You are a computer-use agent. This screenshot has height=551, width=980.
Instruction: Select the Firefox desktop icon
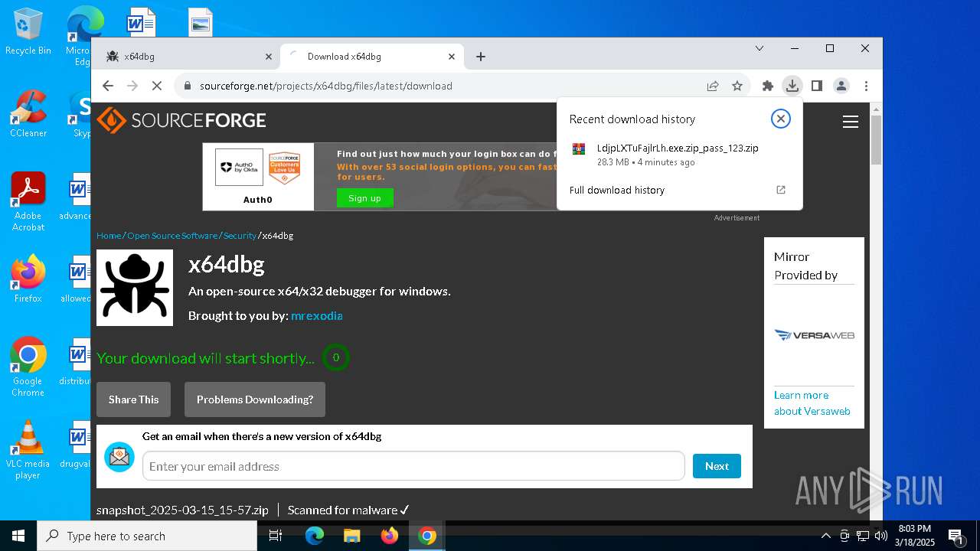[28, 279]
